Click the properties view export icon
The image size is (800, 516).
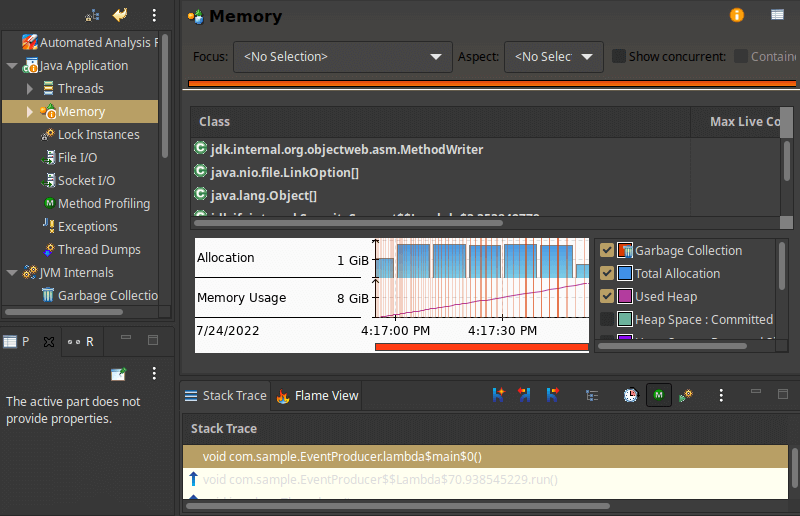tap(119, 374)
